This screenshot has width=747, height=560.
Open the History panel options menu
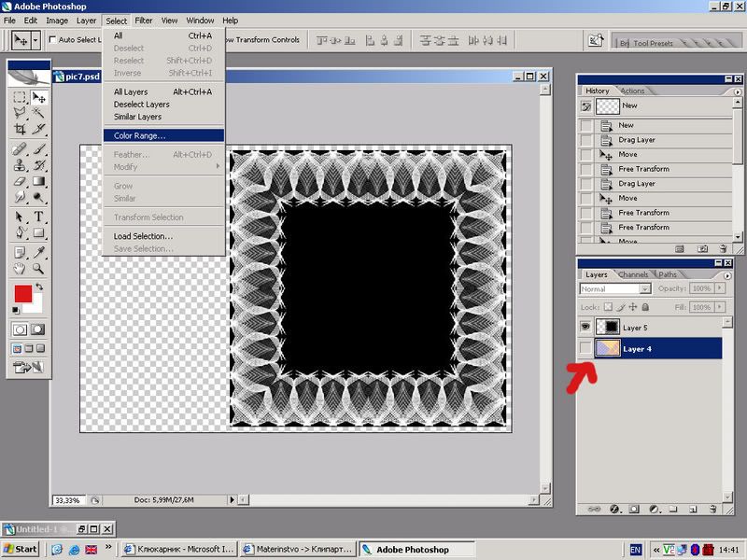point(738,91)
